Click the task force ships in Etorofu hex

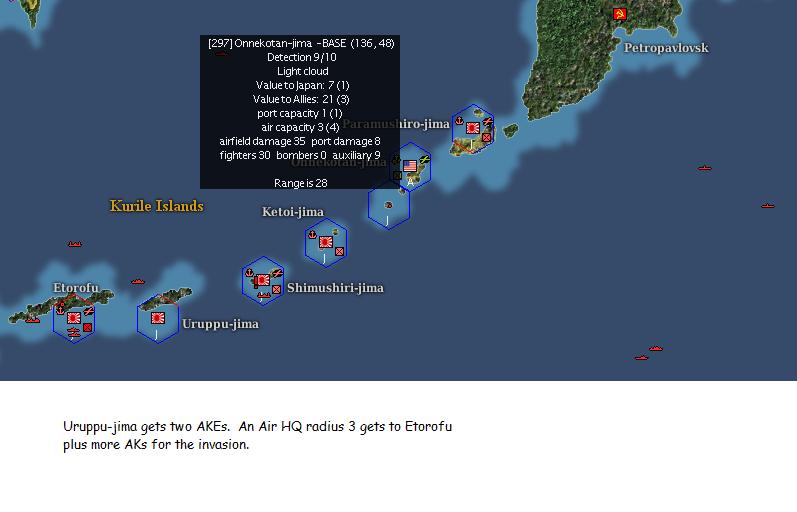click(74, 333)
